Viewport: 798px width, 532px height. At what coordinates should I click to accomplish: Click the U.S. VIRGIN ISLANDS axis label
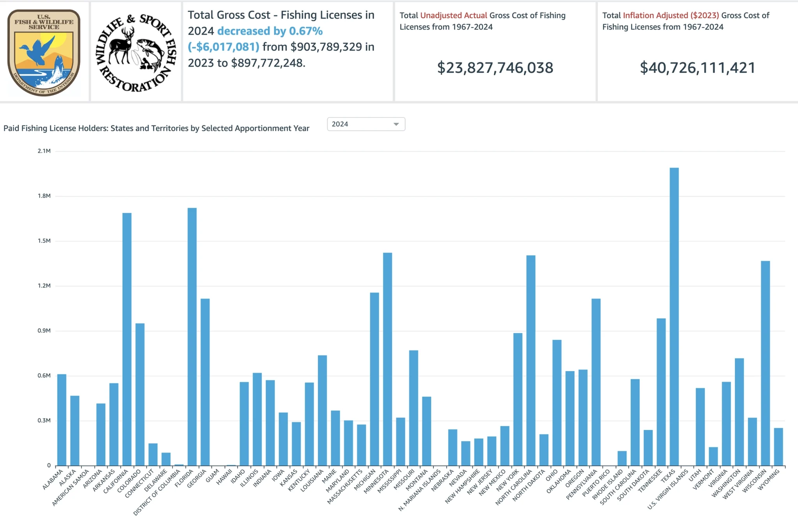tap(667, 490)
